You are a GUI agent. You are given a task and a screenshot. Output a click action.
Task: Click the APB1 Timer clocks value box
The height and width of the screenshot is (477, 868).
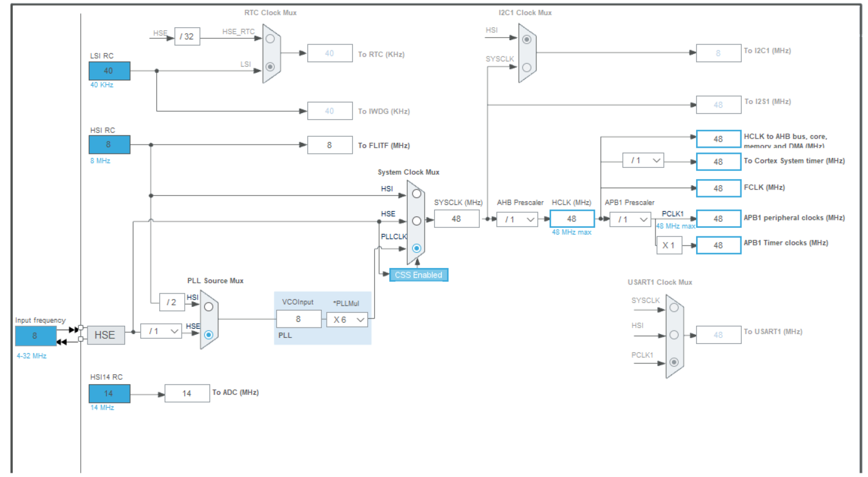point(719,245)
